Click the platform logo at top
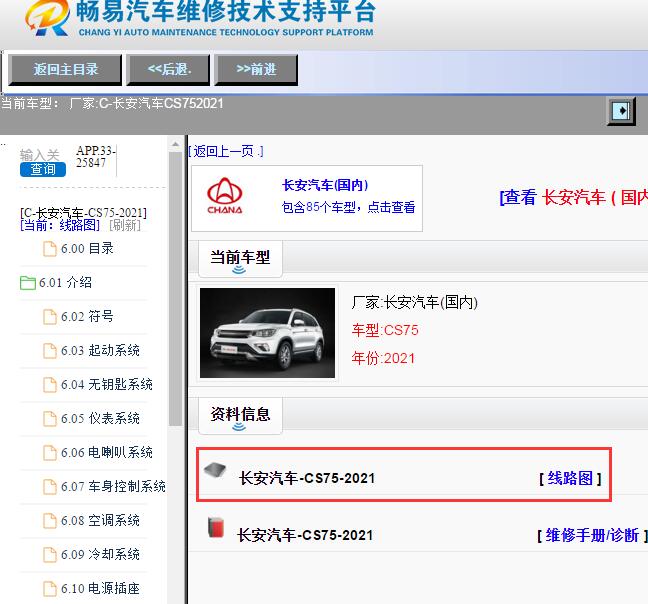The height and width of the screenshot is (604, 648). tap(200, 17)
